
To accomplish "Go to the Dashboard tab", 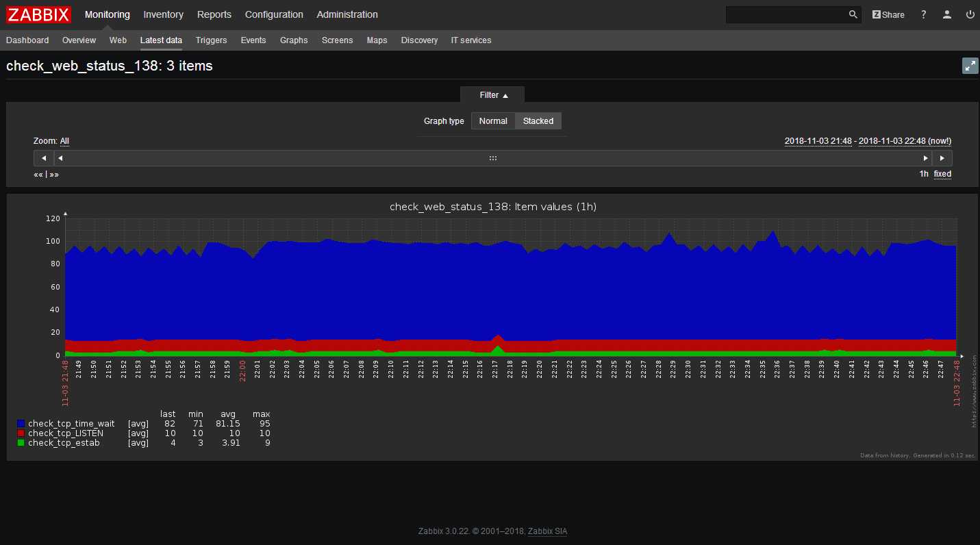I will click(x=27, y=40).
